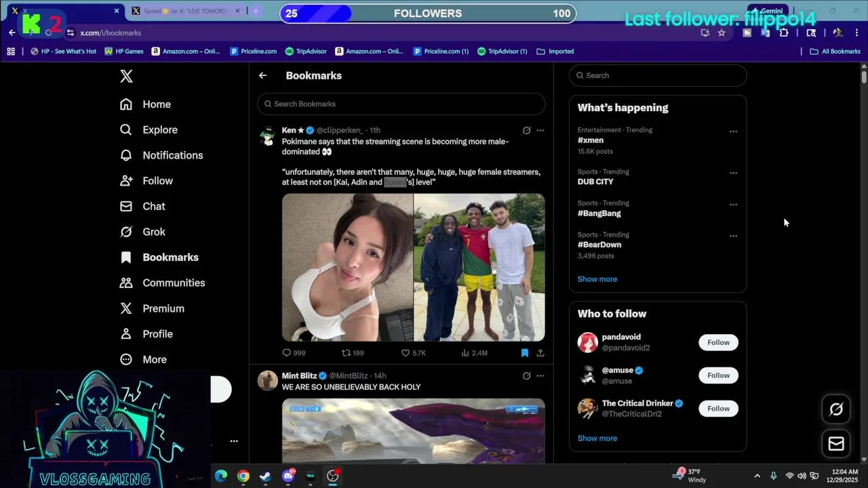Viewport: 868px width, 488px height.
Task: Open options for DUB CITY trend
Action: pyautogui.click(x=733, y=173)
